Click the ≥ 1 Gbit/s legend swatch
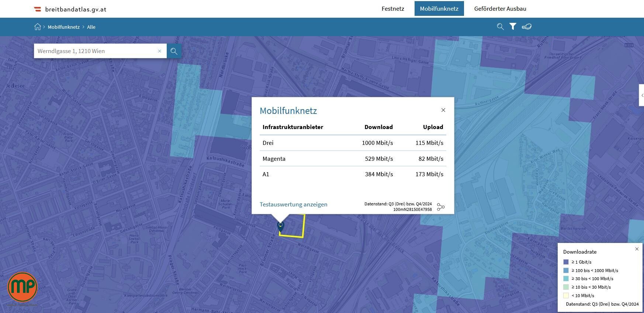644x313 pixels. click(566, 262)
